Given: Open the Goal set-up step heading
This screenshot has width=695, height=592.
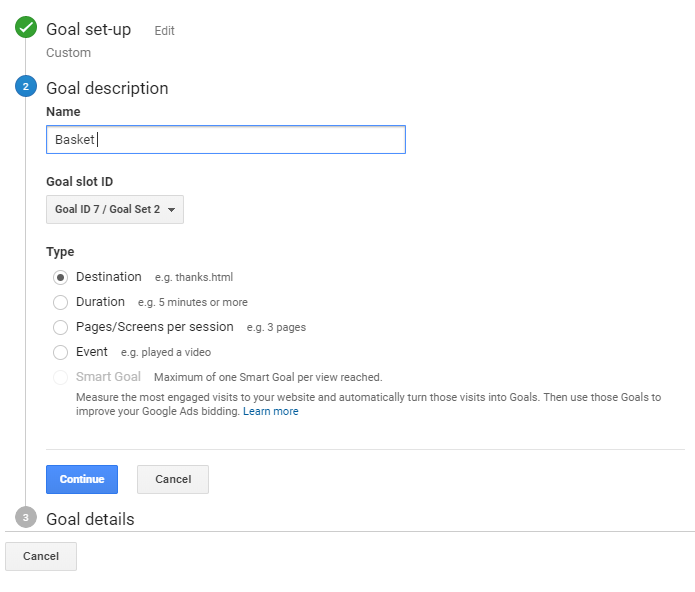Looking at the screenshot, I should pos(88,29).
